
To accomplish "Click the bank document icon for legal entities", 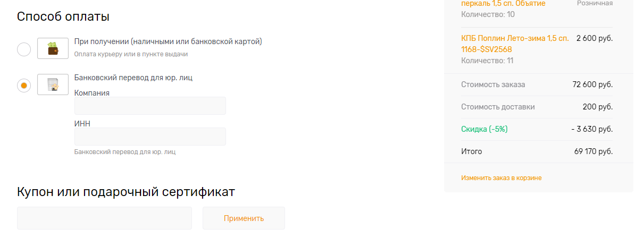I will [53, 84].
